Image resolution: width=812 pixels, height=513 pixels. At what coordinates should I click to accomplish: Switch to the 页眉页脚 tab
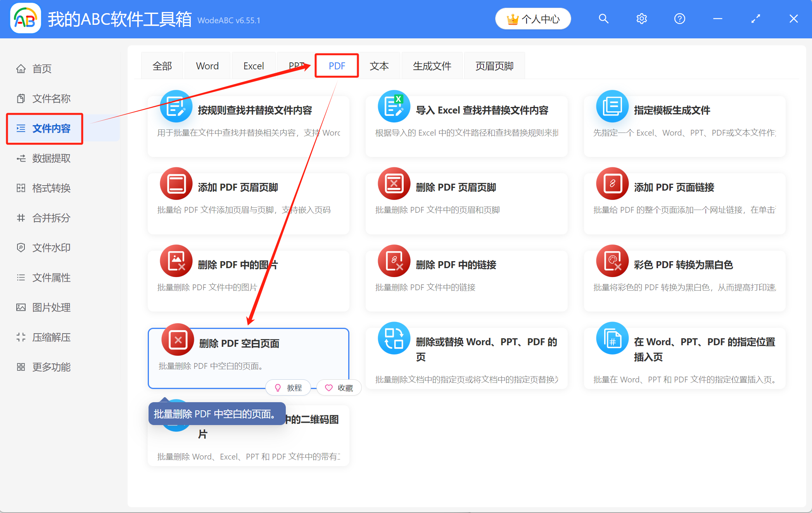[x=494, y=65]
